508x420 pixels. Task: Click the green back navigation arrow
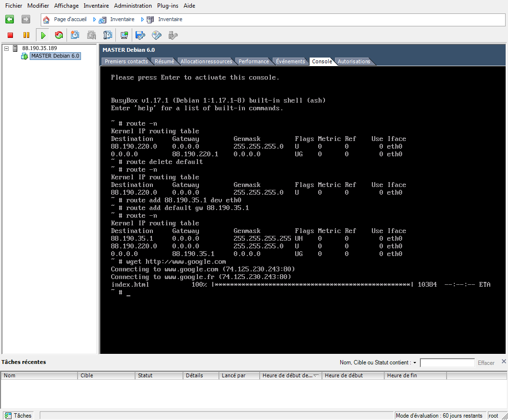pos(10,20)
